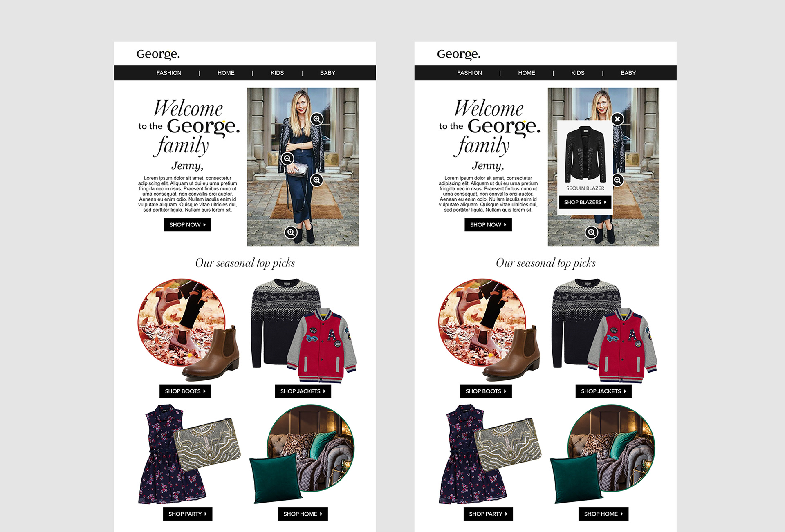Click SHOP JACKETS button in left email
785x532 pixels.
pos(303,391)
